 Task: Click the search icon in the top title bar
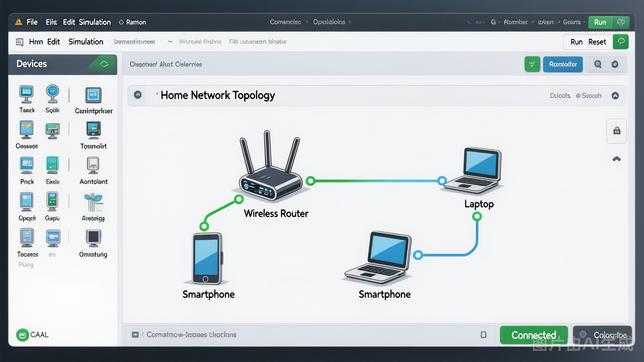coord(493,22)
